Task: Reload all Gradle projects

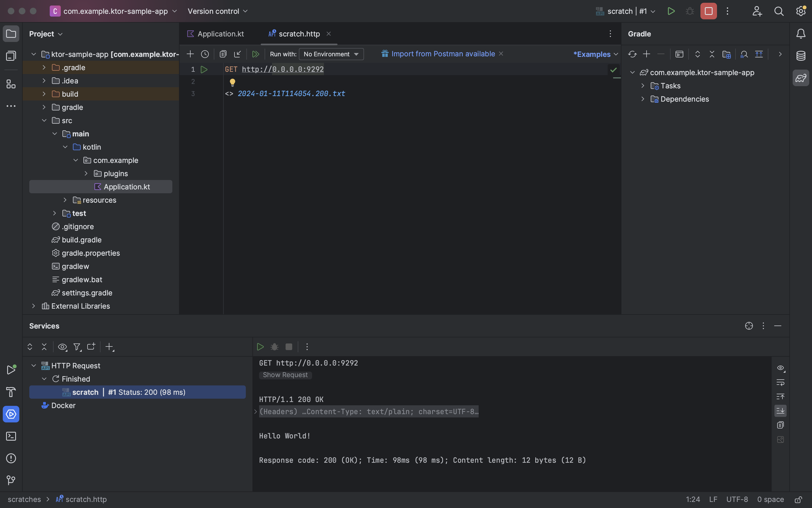Action: pos(632,54)
